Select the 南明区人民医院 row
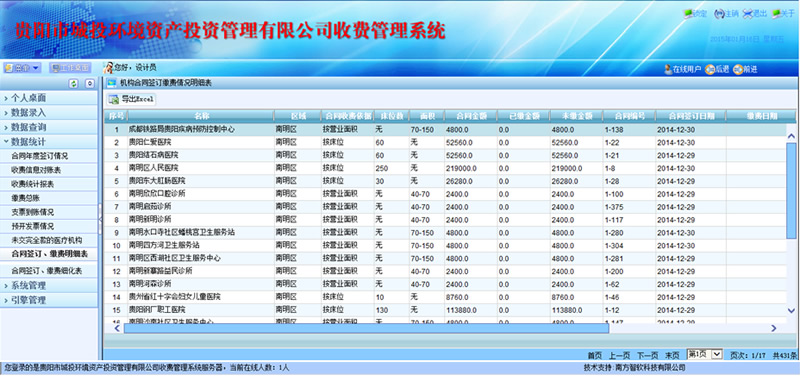 (445, 168)
